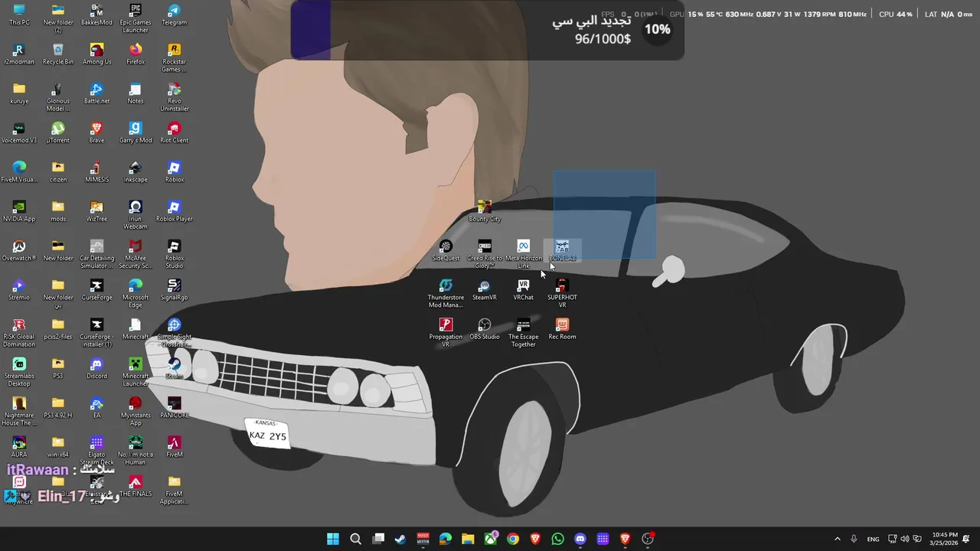Image resolution: width=980 pixels, height=551 pixels.
Task: Select the BakkesMod desktop shortcut
Action: [96, 15]
